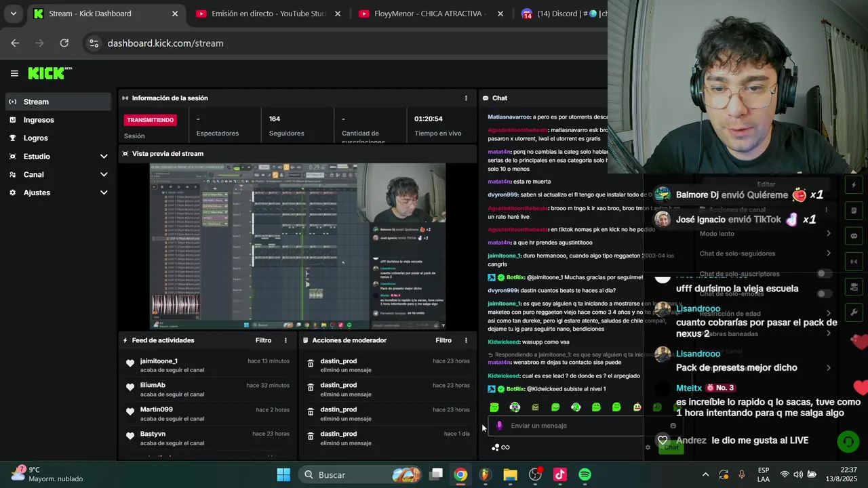Click wrench tools icon in right rail

coord(854,312)
